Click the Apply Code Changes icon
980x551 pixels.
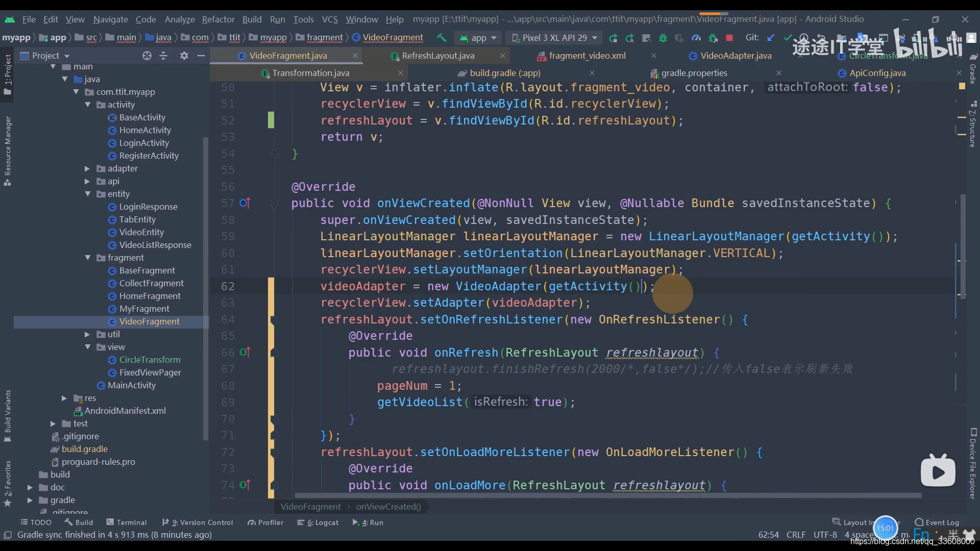646,38
